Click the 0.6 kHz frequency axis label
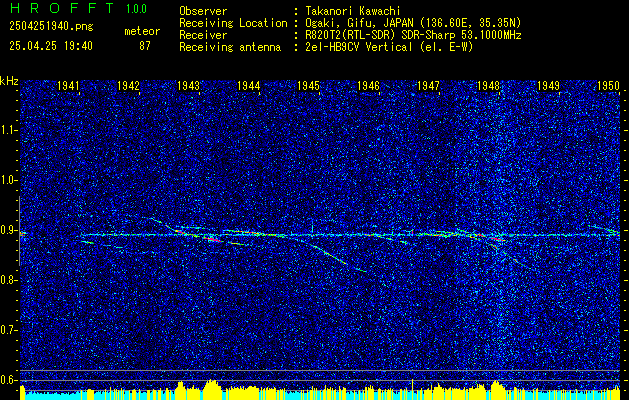The image size is (629, 400). click(7, 380)
